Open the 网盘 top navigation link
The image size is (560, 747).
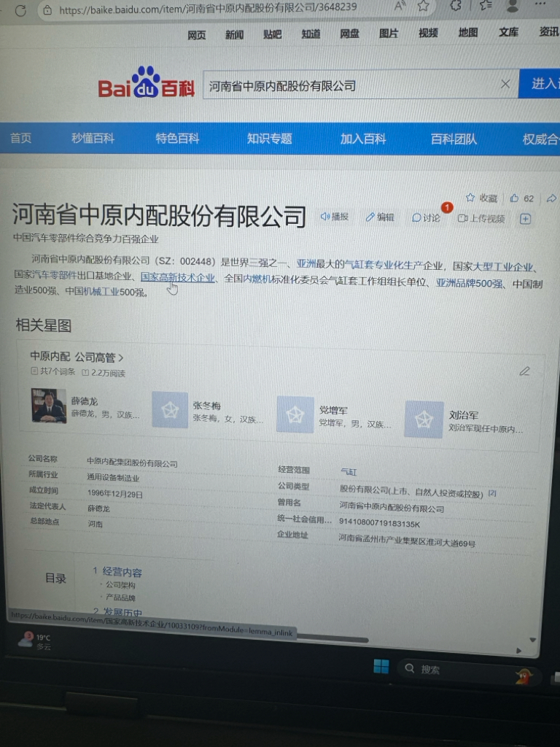[349, 34]
